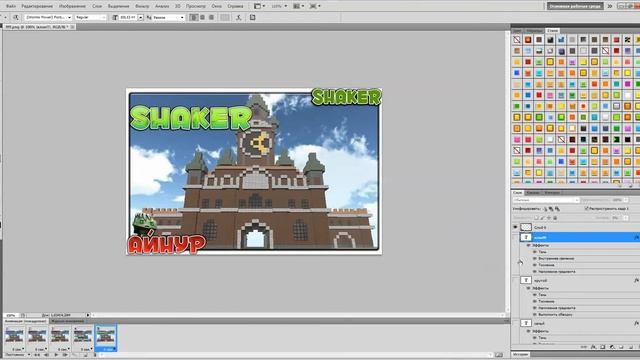Image resolution: width=640 pixels, height=360 pixels.
Task: Open the Окно menu
Action: 216,6
